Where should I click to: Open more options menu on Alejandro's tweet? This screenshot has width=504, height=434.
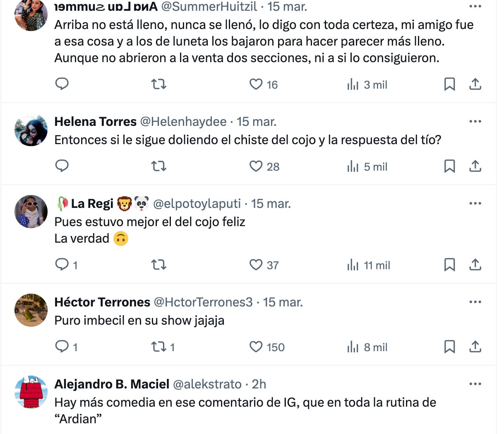475,383
